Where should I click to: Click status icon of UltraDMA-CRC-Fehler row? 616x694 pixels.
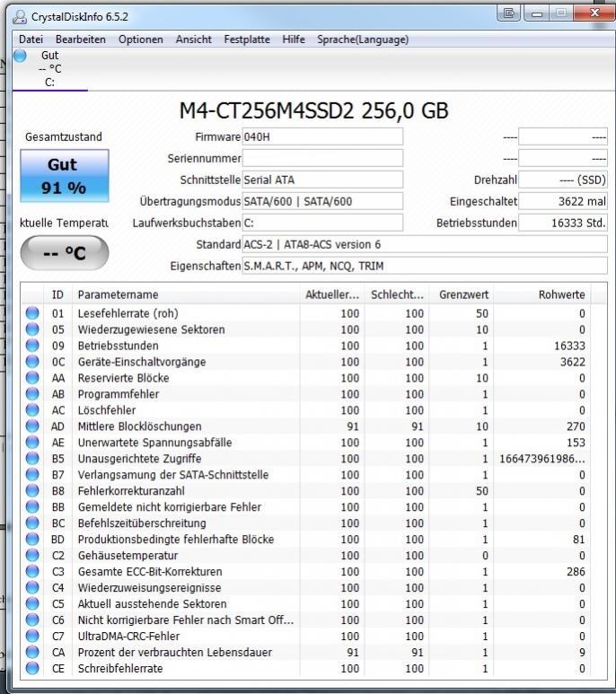point(32,636)
